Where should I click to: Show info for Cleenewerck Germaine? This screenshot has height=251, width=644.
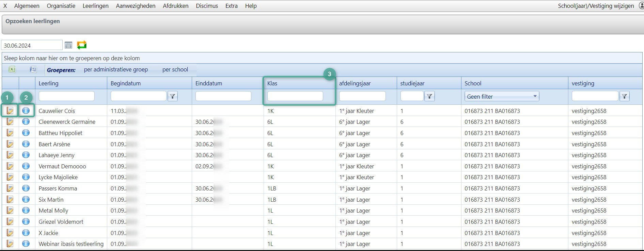[x=26, y=121]
